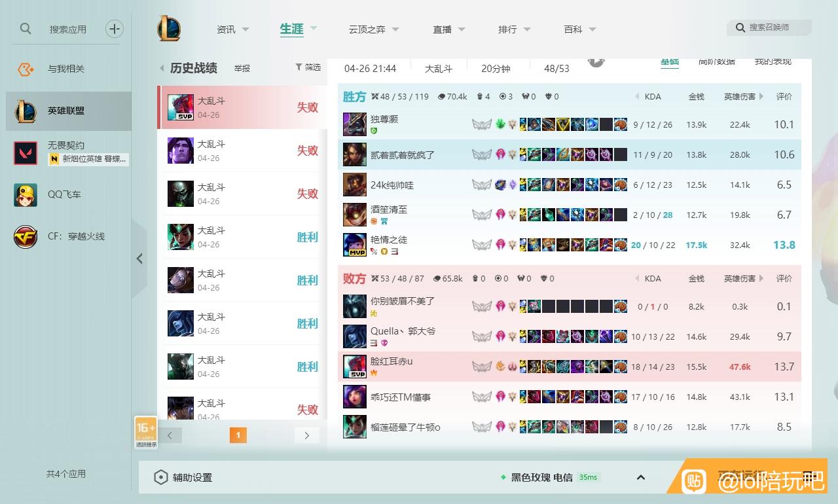This screenshot has width=838, height=504.
Task: Open the add application plus icon
Action: 115,29
